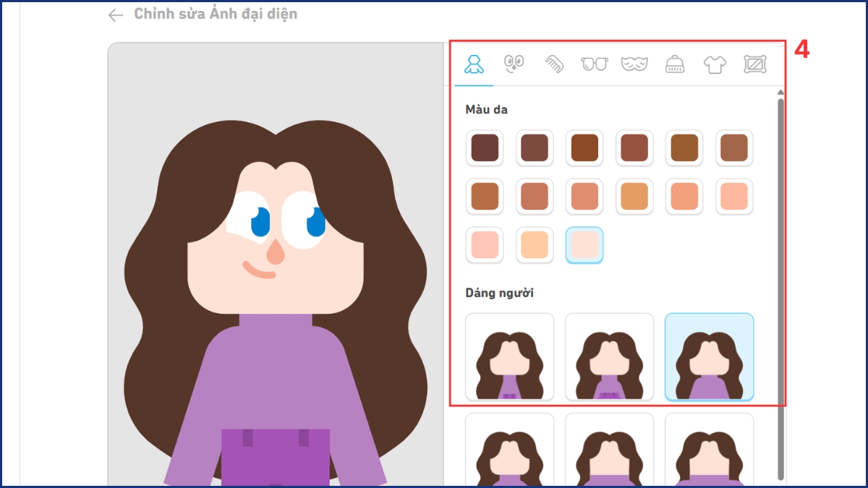Choose the second body shape under Dáng người
Viewport: 868px width, 488px height.
[x=609, y=357]
